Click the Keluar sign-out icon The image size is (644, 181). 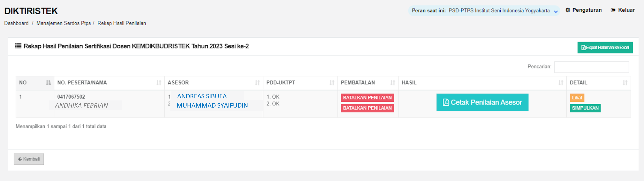(x=613, y=10)
